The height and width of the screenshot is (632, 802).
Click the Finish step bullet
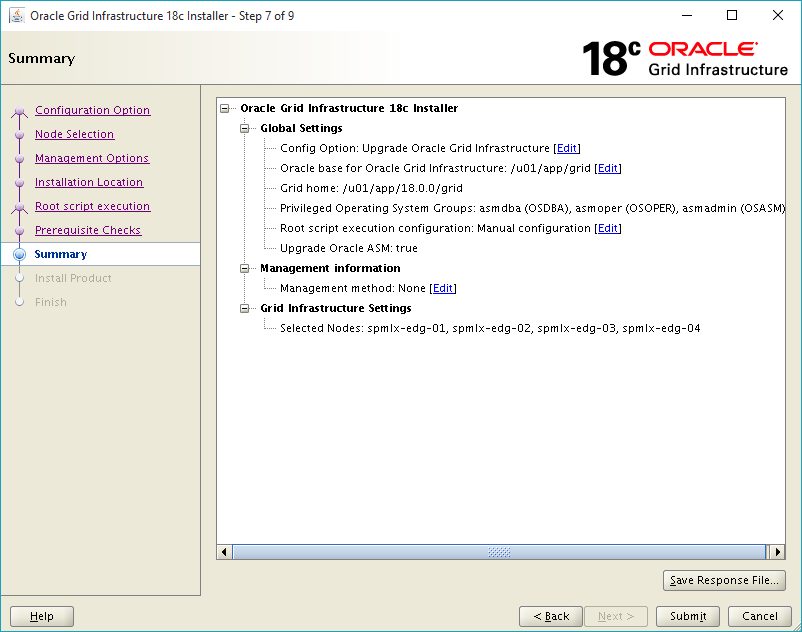(x=19, y=302)
